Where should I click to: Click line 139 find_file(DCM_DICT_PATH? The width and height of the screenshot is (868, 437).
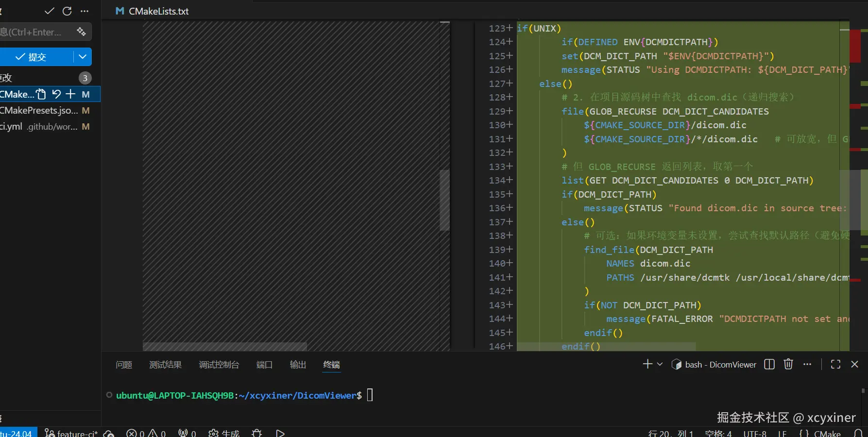[648, 250]
